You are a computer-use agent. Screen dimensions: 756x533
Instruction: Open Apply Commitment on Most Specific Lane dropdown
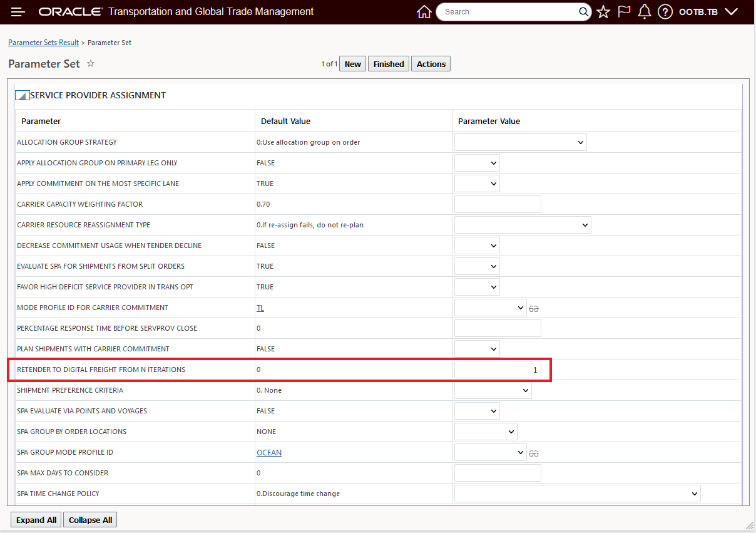[477, 184]
